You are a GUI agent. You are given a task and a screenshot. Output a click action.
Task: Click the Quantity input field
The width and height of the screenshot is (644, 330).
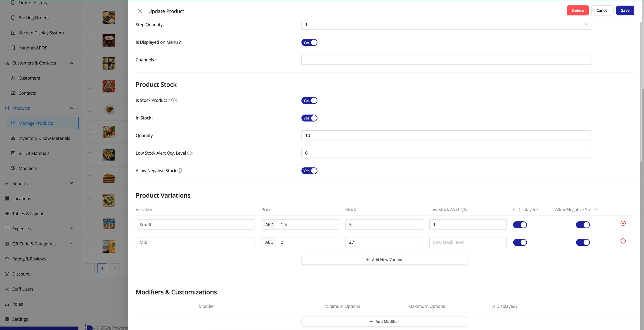pos(446,135)
